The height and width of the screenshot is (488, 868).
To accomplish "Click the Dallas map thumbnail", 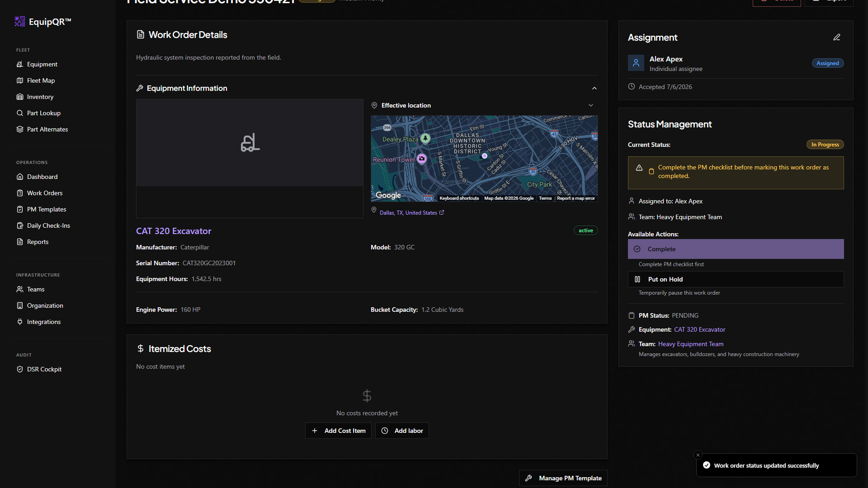I will [484, 158].
